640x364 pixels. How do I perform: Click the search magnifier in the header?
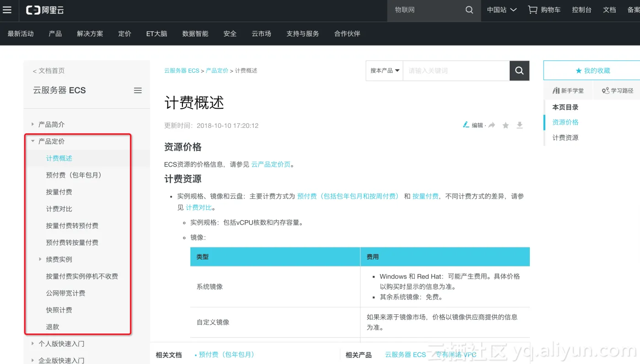pyautogui.click(x=469, y=10)
